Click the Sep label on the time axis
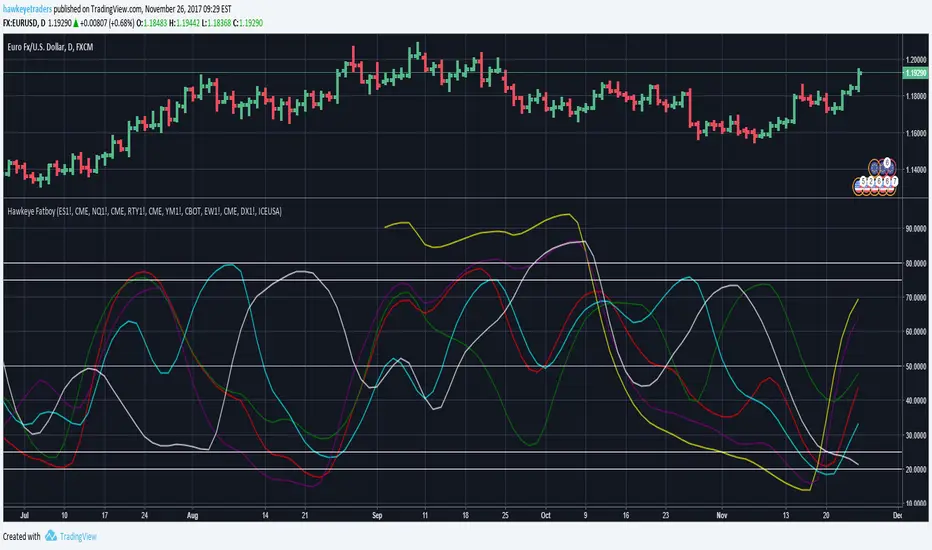This screenshot has width=932, height=550. (377, 515)
